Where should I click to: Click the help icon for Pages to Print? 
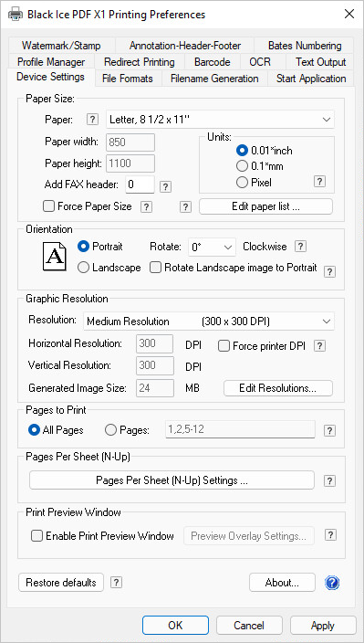click(x=329, y=430)
